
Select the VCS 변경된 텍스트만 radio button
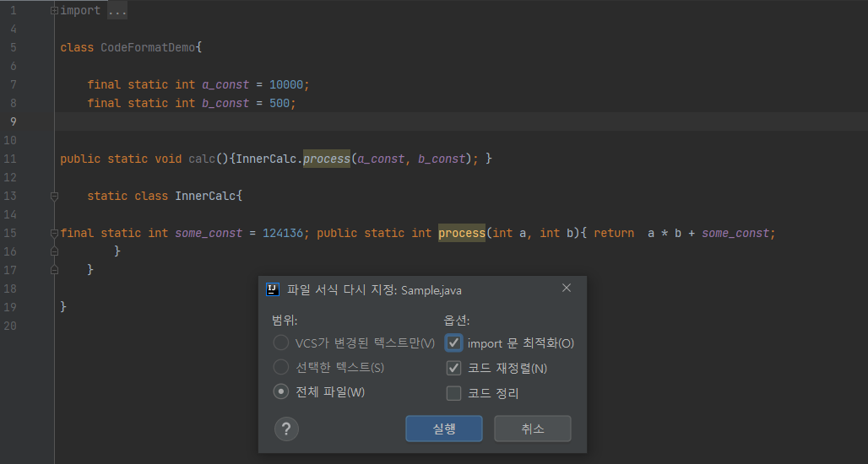coord(281,343)
